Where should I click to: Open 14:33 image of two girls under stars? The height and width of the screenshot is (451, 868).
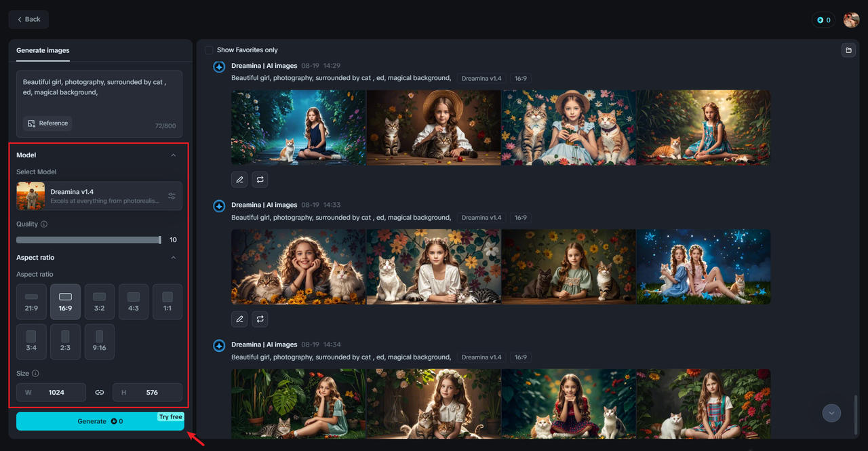pos(704,267)
